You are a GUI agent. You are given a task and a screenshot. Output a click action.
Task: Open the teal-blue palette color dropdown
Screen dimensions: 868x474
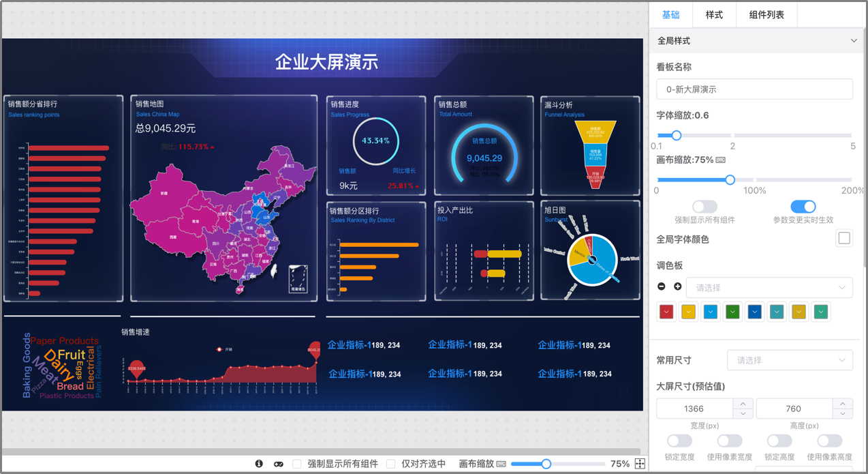click(x=777, y=312)
